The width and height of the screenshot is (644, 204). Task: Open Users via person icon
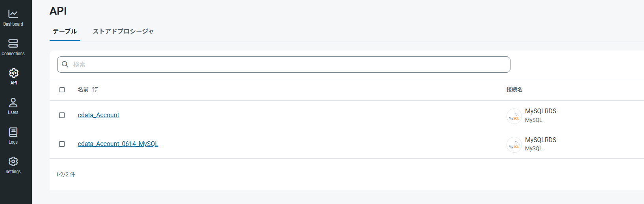click(13, 103)
